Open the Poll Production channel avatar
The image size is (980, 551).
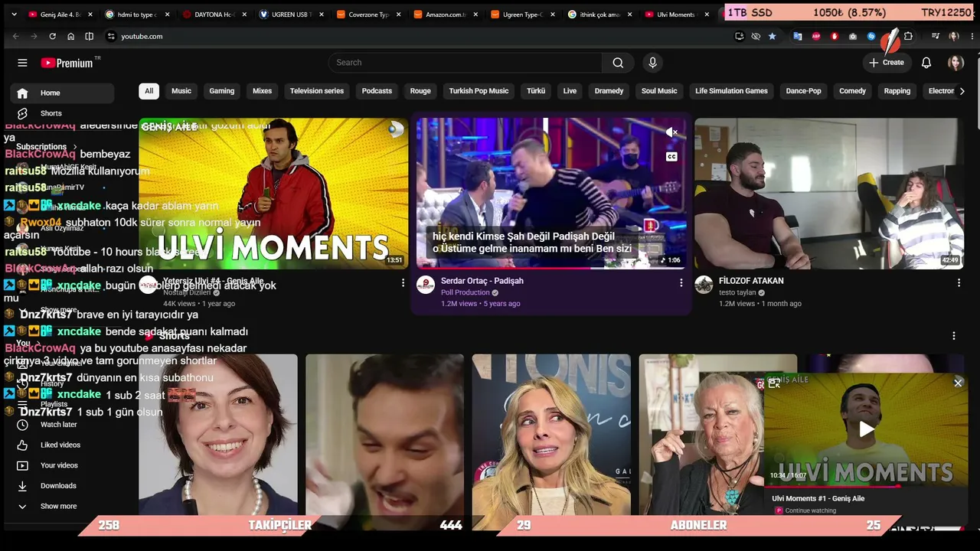426,285
